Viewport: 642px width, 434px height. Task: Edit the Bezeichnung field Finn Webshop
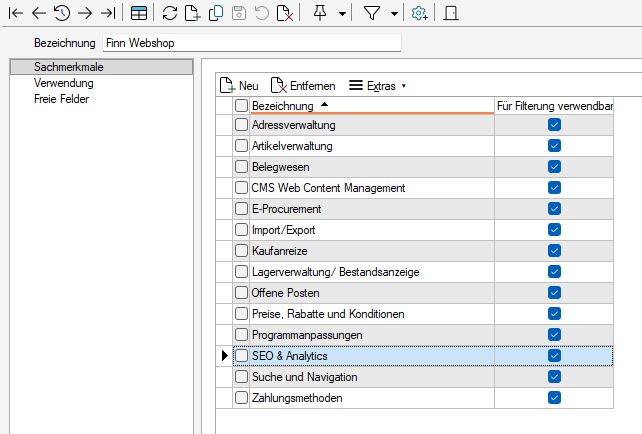coord(252,43)
